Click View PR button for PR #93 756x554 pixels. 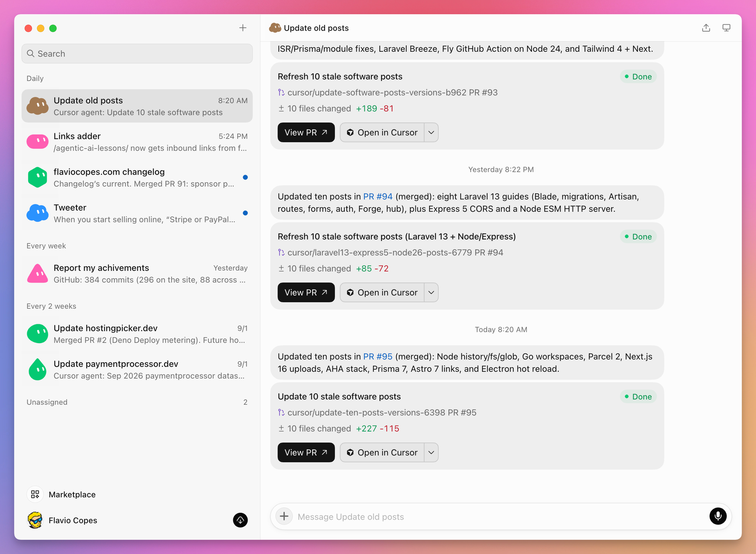pos(306,132)
